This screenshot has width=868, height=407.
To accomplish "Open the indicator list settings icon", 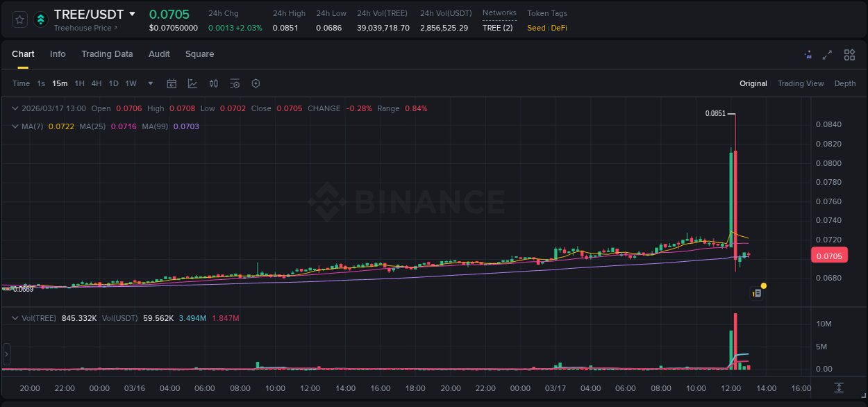I will (235, 83).
